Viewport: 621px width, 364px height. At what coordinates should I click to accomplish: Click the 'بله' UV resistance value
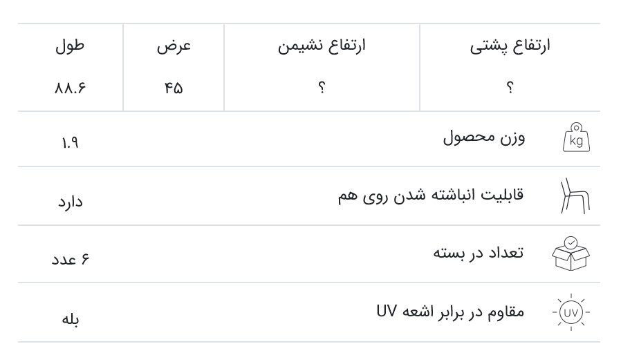pos(71,319)
